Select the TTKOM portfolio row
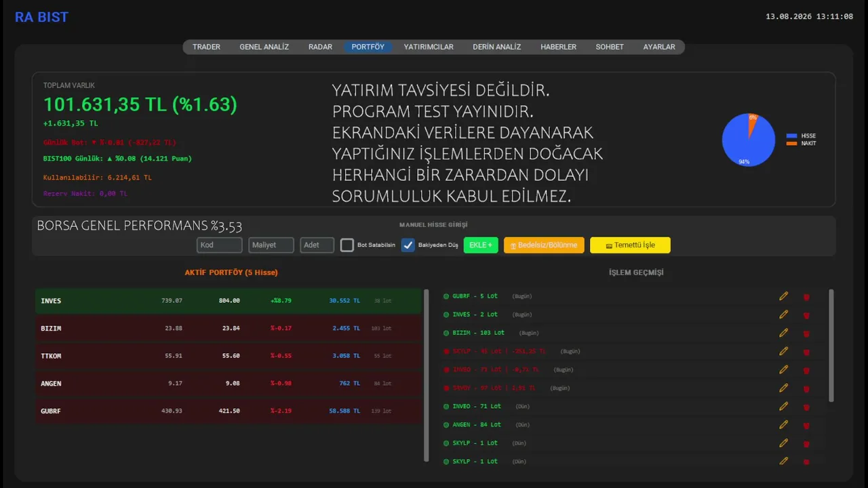Screen dimensions: 868x488 [x=229, y=356]
